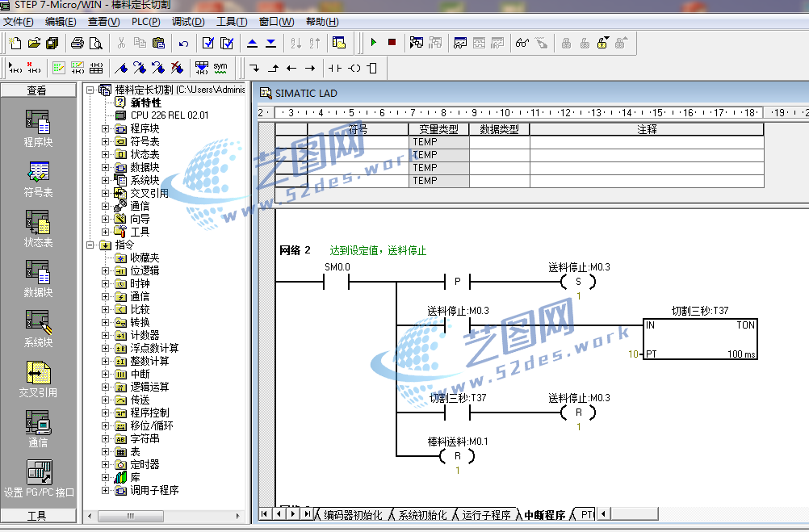Click the Download to PLC icon
The width and height of the screenshot is (809, 532).
[270, 43]
